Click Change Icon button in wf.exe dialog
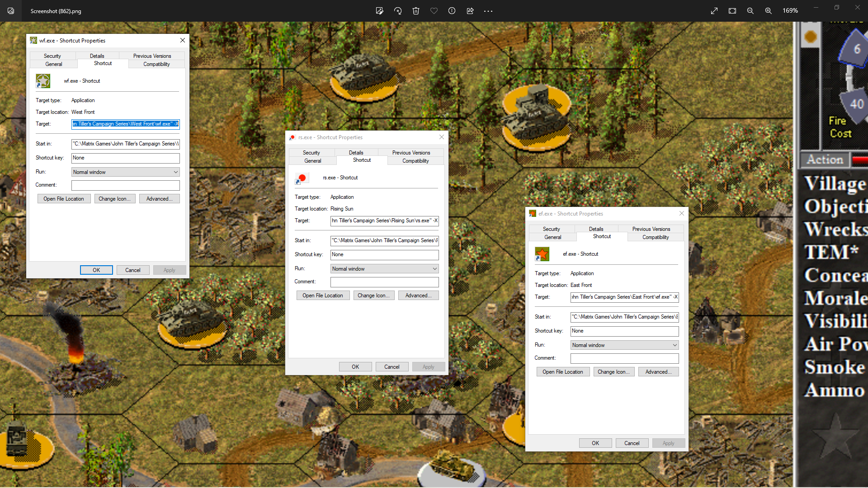868x488 pixels. [114, 199]
